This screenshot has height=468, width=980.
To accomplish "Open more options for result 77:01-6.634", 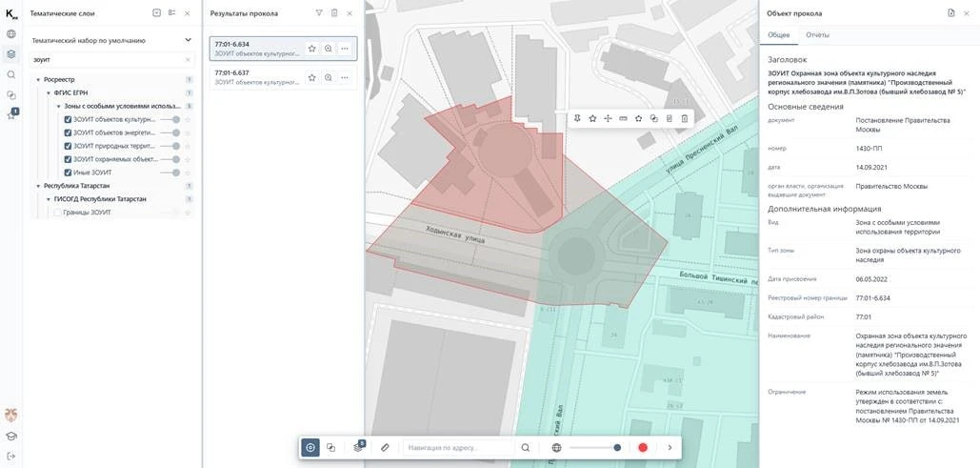I will 345,49.
